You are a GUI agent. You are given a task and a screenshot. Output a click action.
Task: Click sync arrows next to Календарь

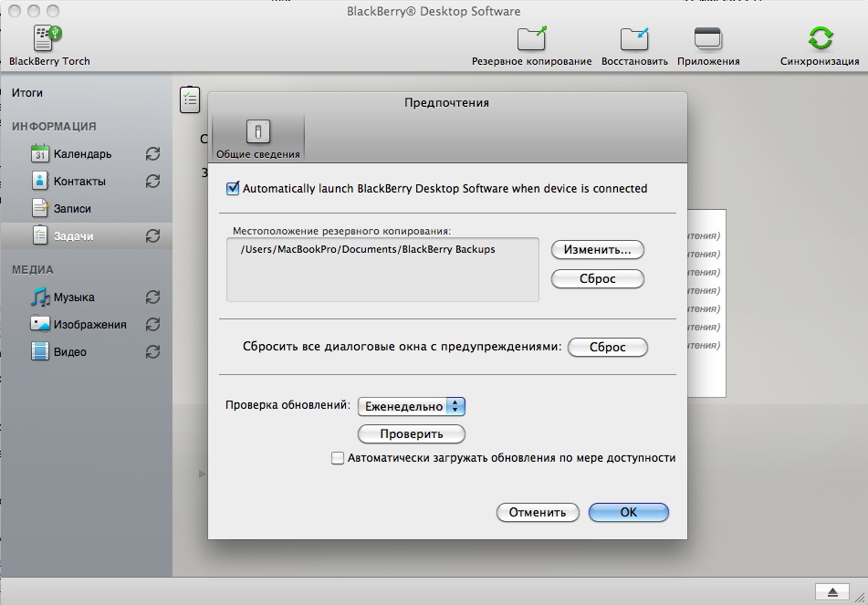[x=152, y=154]
